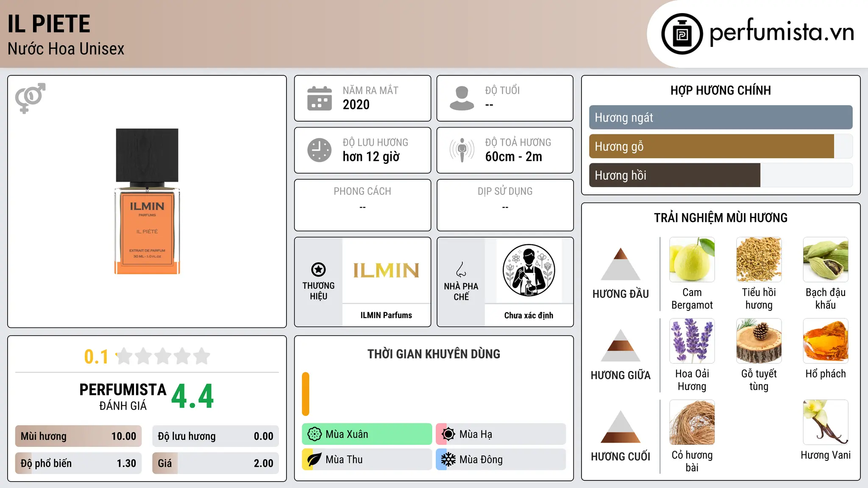Open the Gỗ tuyết tùng note image
The width and height of the screenshot is (868, 488).
(759, 341)
